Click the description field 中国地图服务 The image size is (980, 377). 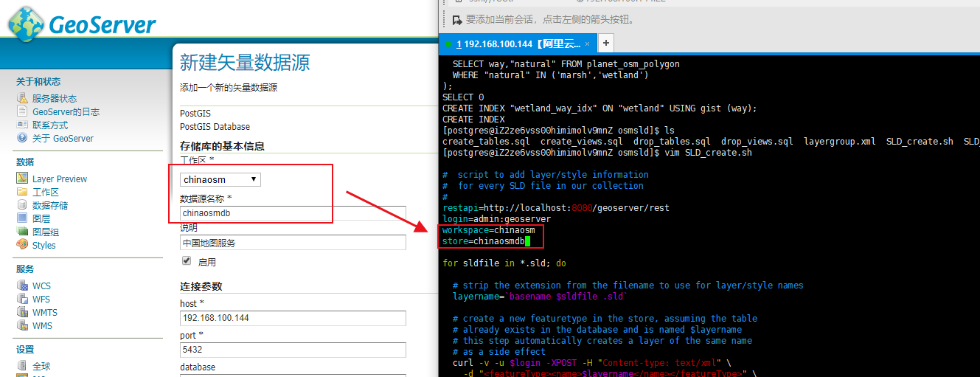pyautogui.click(x=293, y=243)
